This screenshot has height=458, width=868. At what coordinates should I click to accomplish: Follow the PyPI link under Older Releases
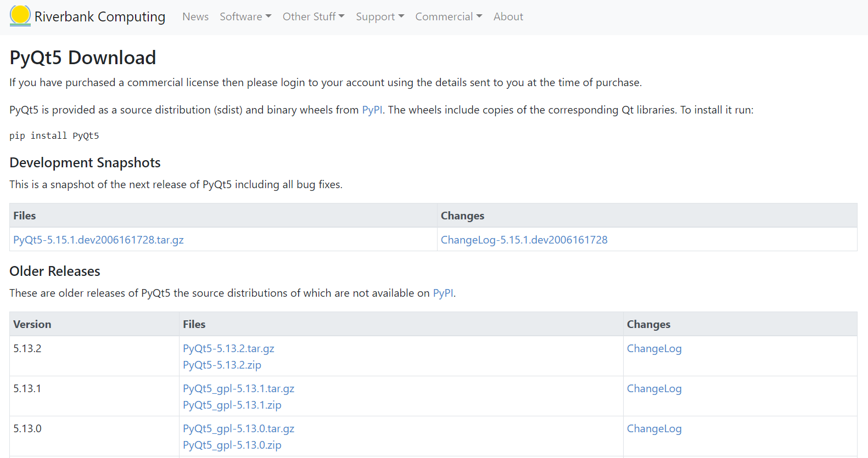pyautogui.click(x=443, y=293)
